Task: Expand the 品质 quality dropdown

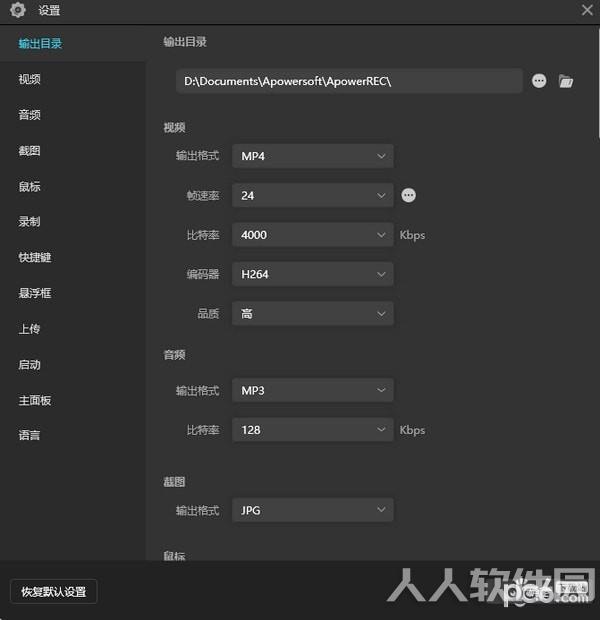Action: point(312,314)
